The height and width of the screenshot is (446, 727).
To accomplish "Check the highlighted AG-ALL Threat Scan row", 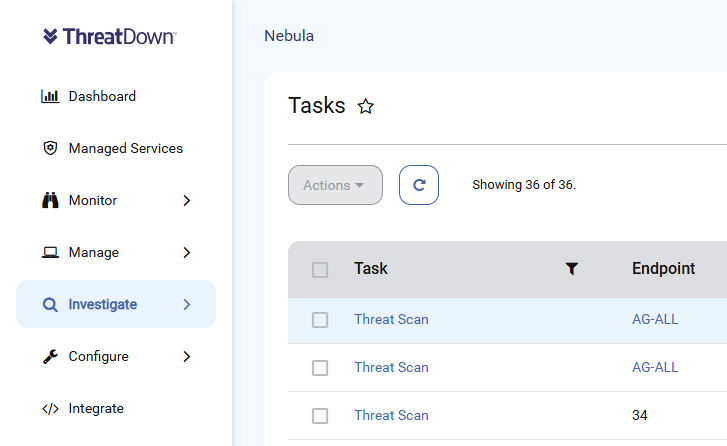I will [320, 320].
